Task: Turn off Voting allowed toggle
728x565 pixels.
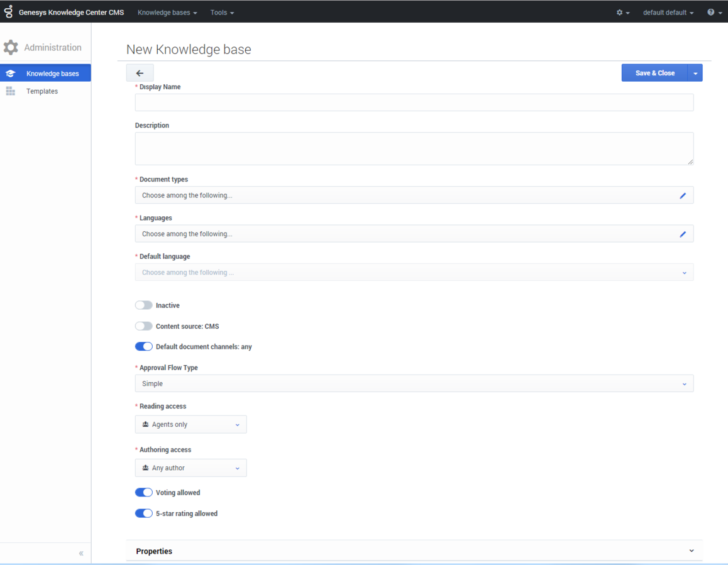Action: [x=143, y=492]
